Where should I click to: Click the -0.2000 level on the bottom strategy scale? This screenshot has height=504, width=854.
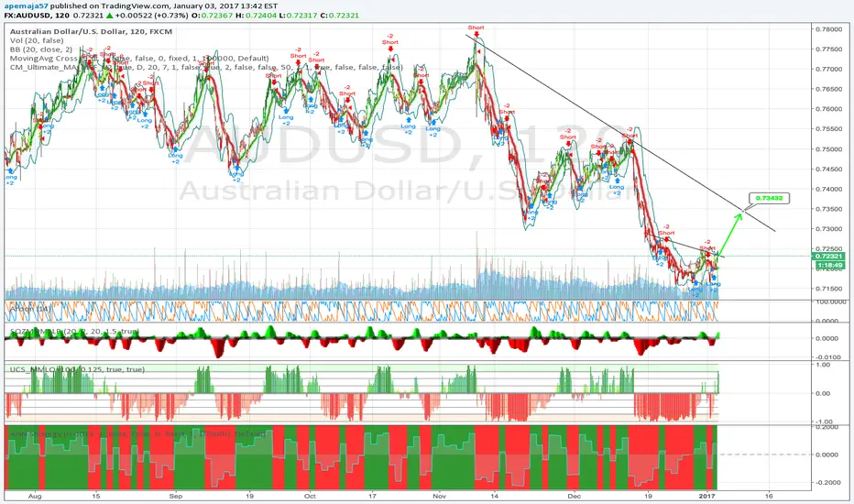(827, 482)
